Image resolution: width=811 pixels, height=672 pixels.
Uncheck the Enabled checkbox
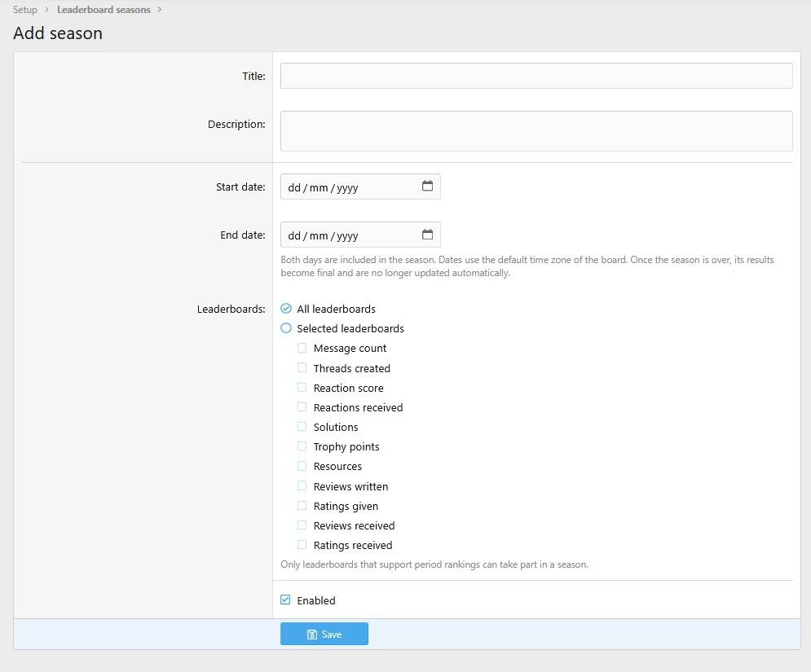[x=285, y=600]
